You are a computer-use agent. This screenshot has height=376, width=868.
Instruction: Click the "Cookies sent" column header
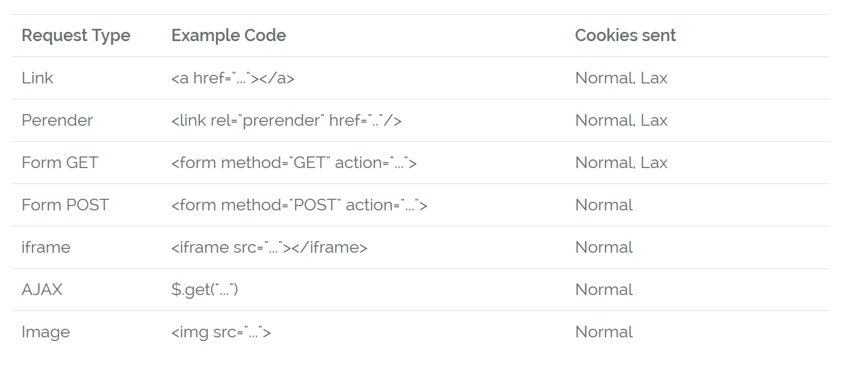pos(625,36)
